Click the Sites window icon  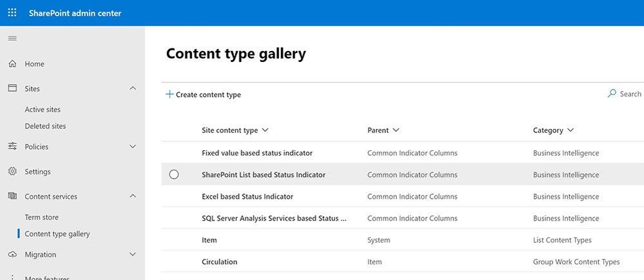pyautogui.click(x=12, y=88)
